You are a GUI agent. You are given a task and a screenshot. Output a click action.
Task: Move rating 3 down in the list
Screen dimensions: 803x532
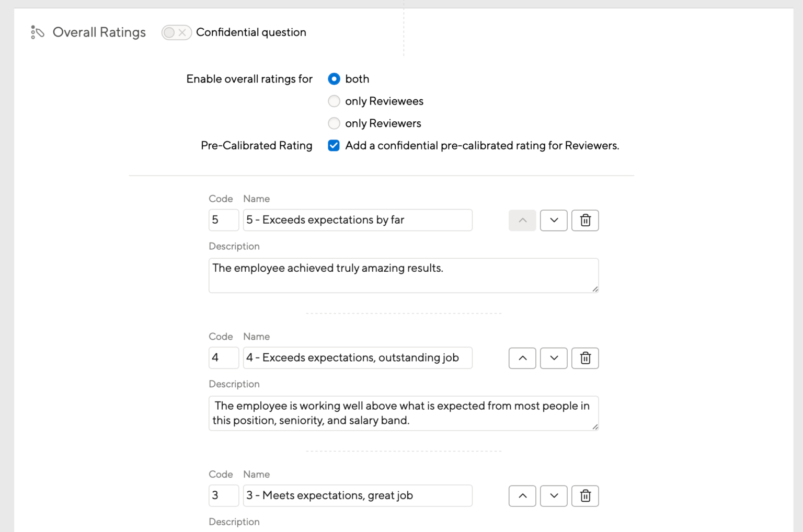[553, 496]
